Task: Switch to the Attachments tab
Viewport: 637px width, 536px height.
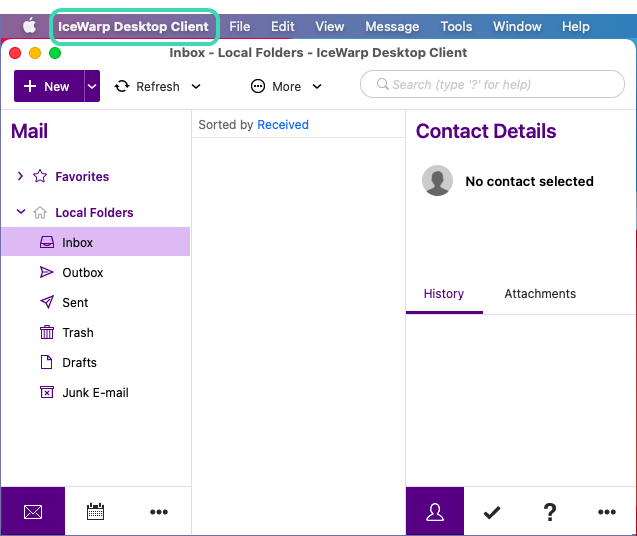Action: pyautogui.click(x=540, y=293)
